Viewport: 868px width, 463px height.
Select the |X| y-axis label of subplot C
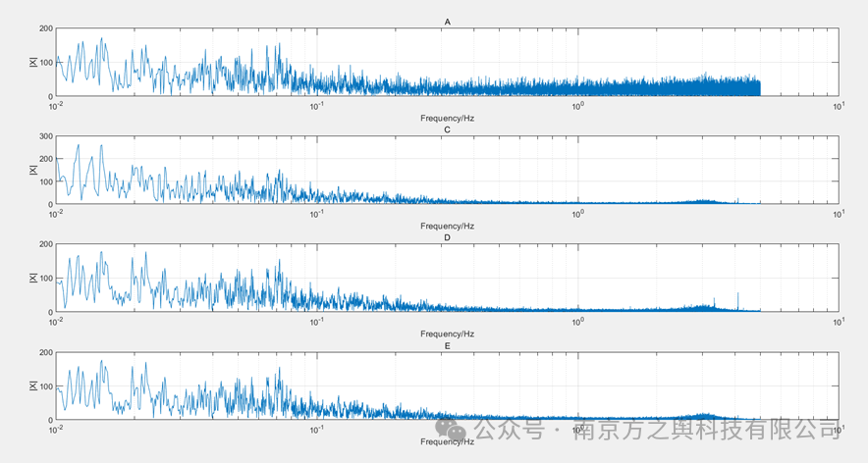(33, 170)
